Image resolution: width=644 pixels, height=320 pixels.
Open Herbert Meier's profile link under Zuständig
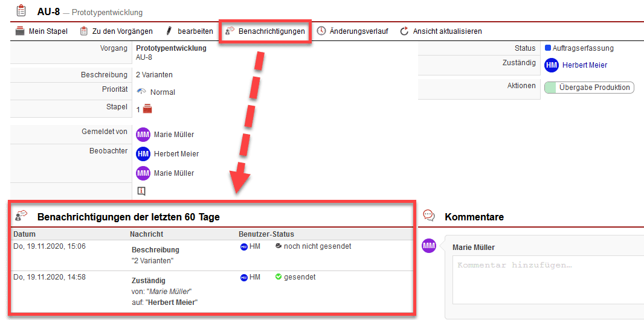point(584,65)
